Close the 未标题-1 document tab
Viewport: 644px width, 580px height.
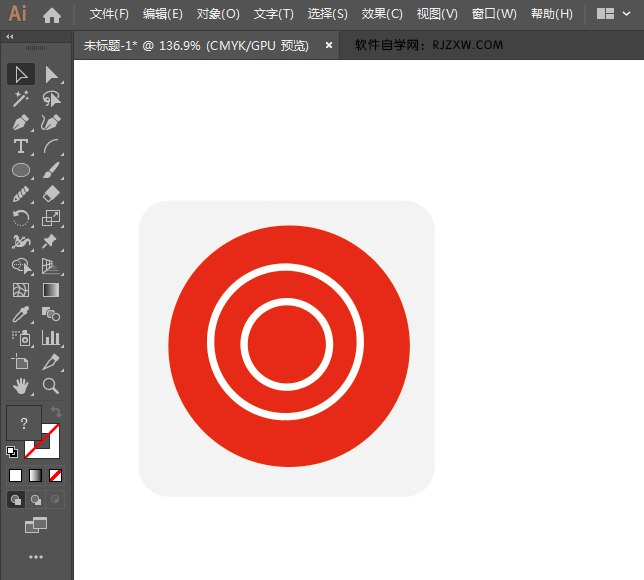click(x=328, y=45)
